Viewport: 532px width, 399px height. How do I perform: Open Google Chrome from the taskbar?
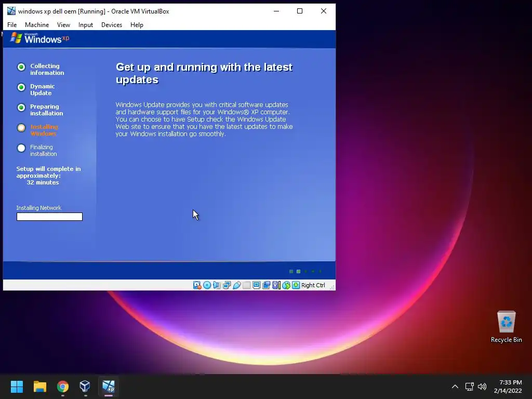coord(63,387)
